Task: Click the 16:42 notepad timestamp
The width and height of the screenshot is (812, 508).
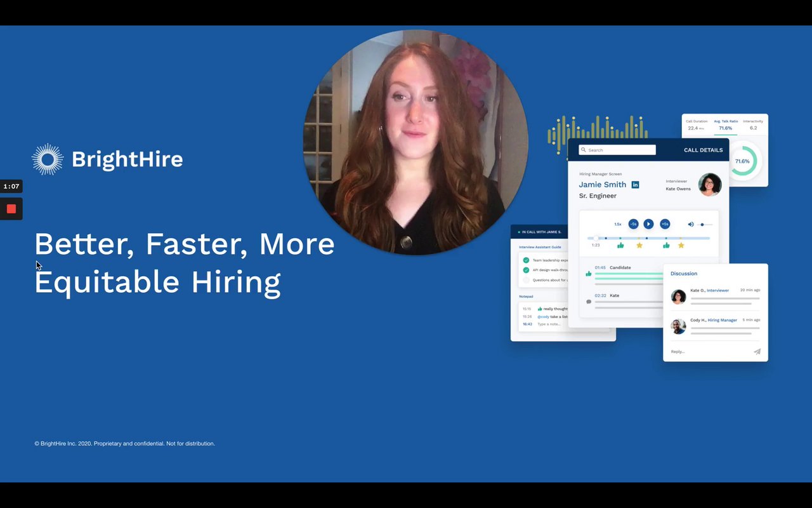Action: pyautogui.click(x=527, y=324)
